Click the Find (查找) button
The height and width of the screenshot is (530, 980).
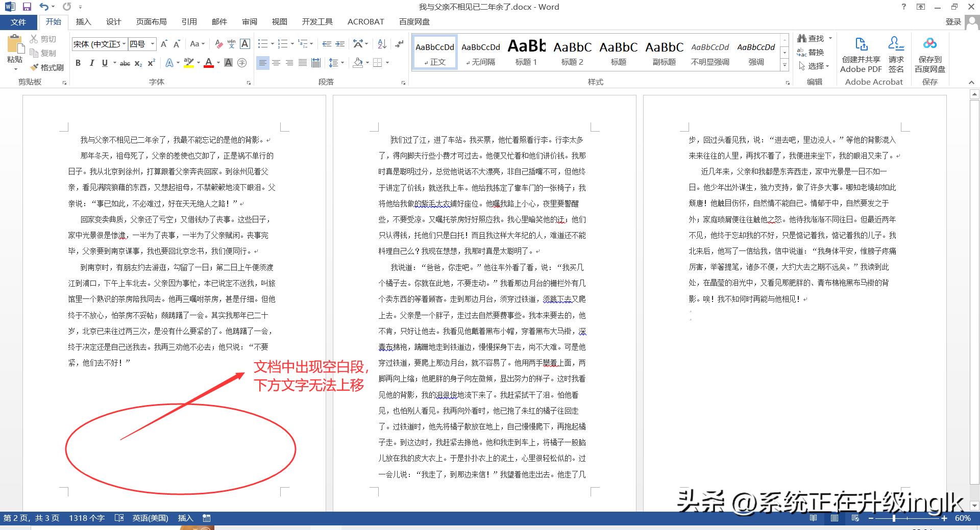coord(811,39)
